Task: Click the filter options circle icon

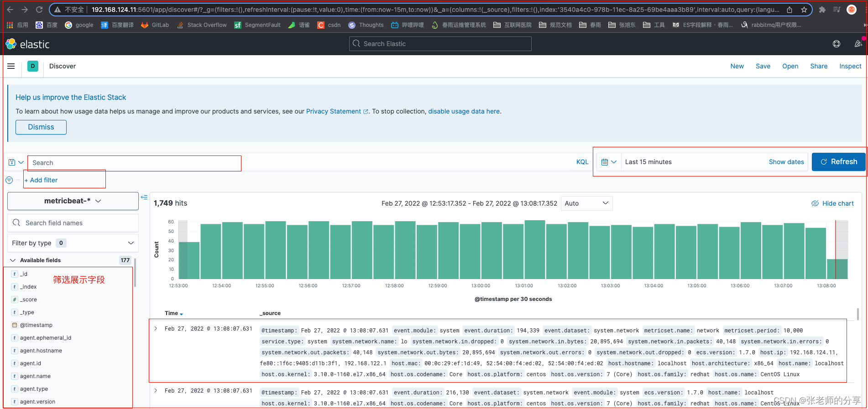Action: (9, 180)
